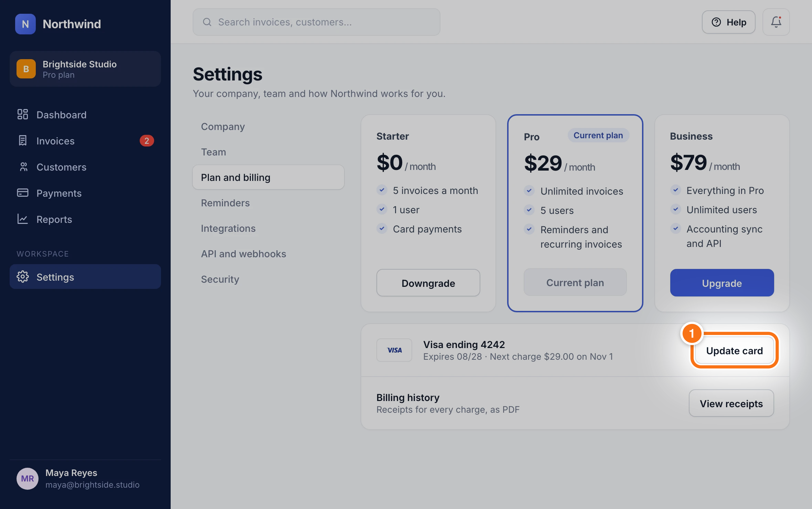Screen dimensions: 812x509
Task: Click the Payments card icon
Action: click(23, 193)
